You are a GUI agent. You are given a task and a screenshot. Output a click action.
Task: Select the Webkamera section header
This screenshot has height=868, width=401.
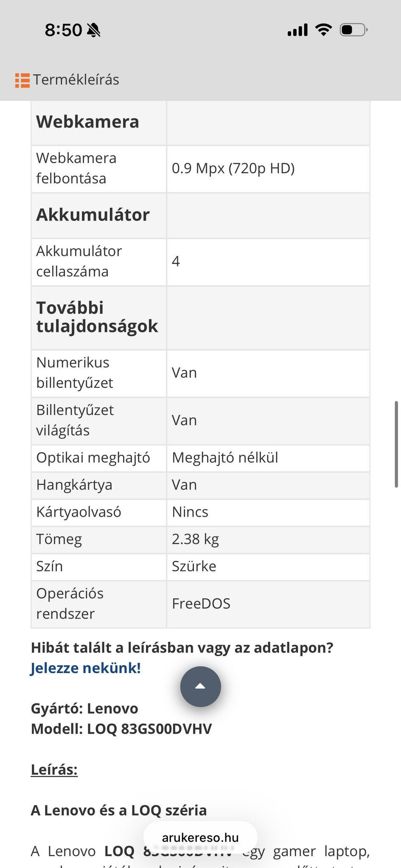pyautogui.click(x=88, y=122)
